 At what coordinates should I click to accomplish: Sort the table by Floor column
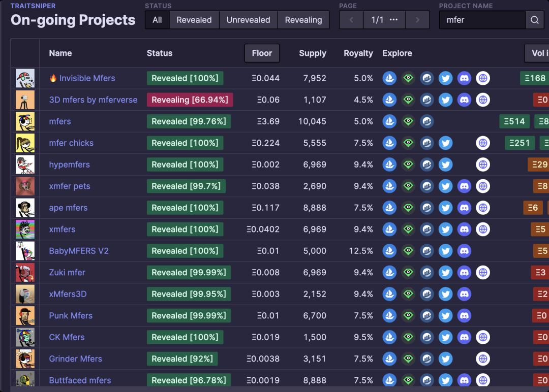tap(262, 53)
